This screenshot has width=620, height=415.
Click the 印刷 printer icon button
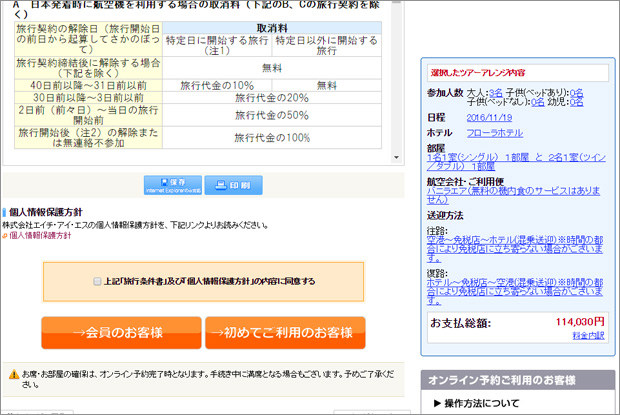tap(232, 185)
